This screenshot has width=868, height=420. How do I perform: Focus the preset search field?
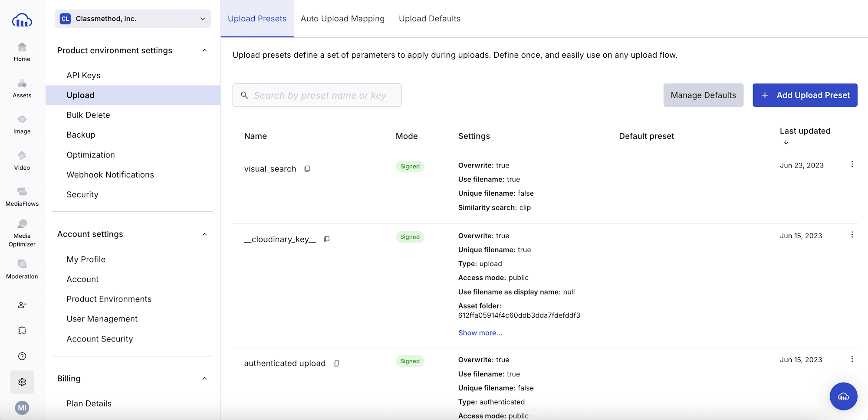(x=317, y=95)
